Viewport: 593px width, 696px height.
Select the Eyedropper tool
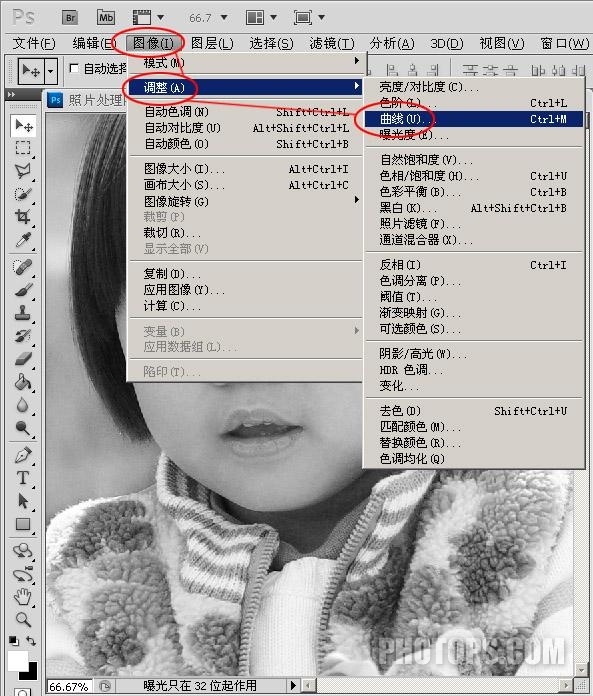[23, 240]
